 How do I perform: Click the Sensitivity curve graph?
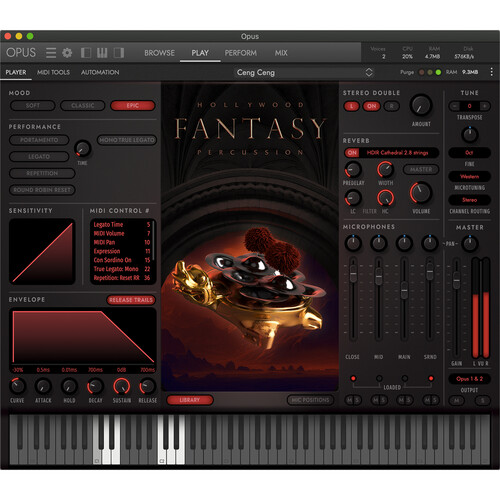(x=42, y=252)
